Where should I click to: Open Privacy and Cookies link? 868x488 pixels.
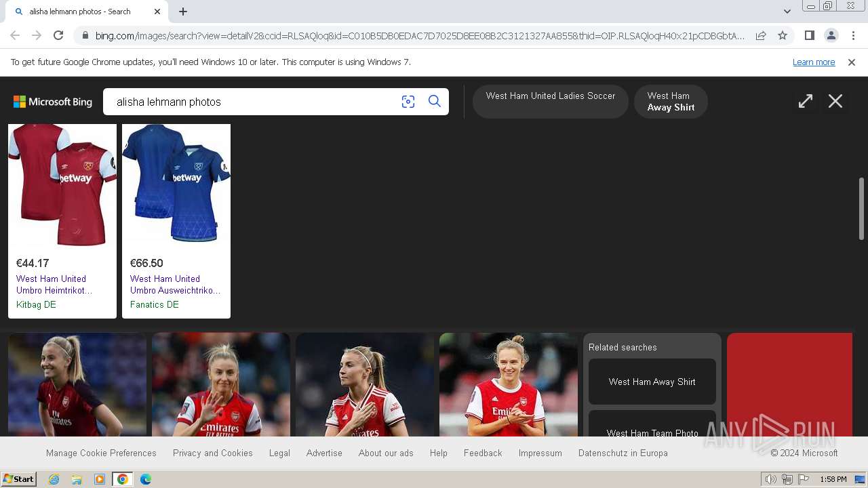click(213, 453)
